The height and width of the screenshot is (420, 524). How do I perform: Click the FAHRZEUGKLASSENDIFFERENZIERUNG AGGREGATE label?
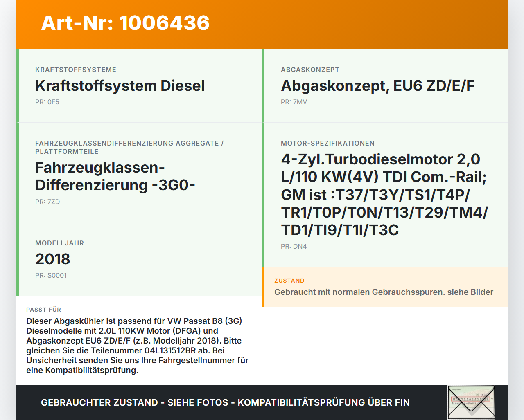(x=129, y=147)
